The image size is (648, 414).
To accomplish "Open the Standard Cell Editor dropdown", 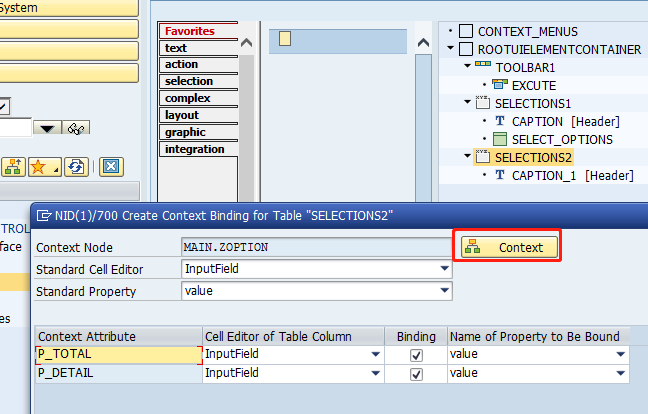I will 445,269.
